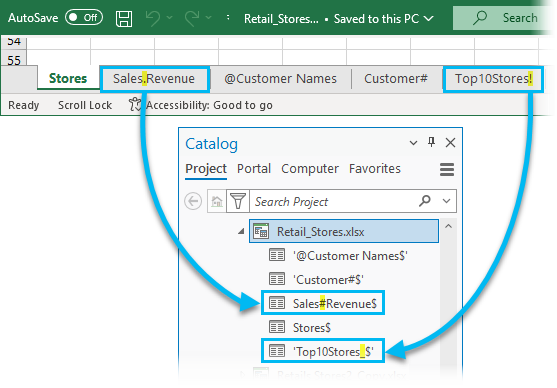
Task: Select the Sales#Revenue$ table
Action: pyautogui.click(x=334, y=304)
